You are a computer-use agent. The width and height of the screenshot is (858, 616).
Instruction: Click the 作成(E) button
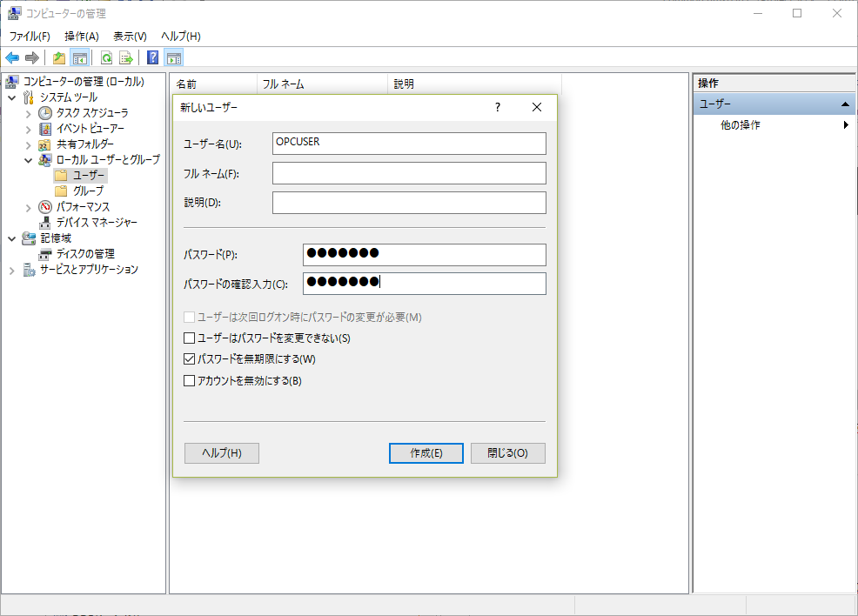point(426,452)
